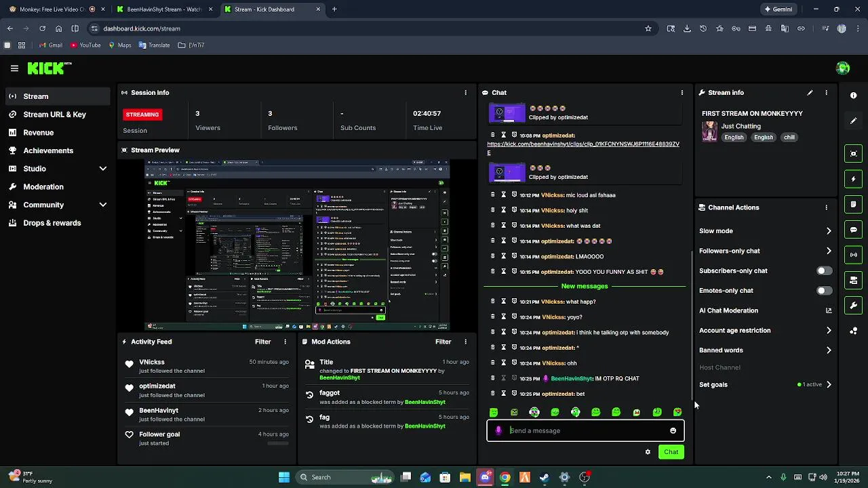Open the Revenue sidebar item
The width and height of the screenshot is (868, 488).
pyautogui.click(x=58, y=133)
